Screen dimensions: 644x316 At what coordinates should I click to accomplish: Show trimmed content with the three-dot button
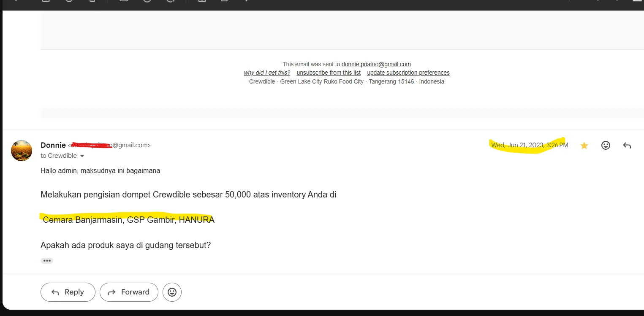point(47,261)
